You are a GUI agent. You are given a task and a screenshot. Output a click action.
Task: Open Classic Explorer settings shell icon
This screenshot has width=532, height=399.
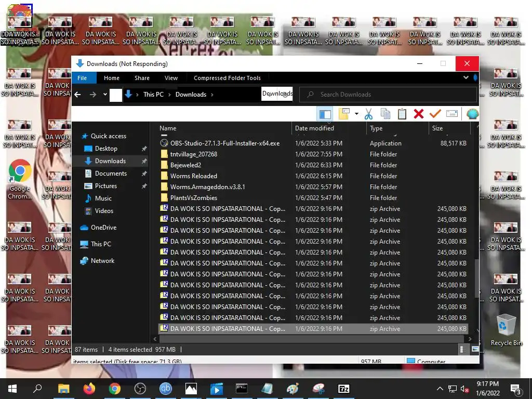(472, 114)
